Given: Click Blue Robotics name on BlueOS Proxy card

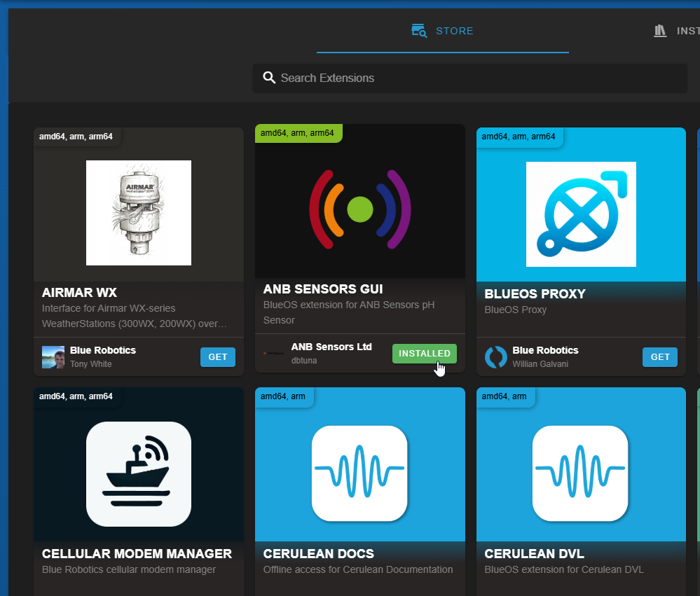Looking at the screenshot, I should [545, 350].
